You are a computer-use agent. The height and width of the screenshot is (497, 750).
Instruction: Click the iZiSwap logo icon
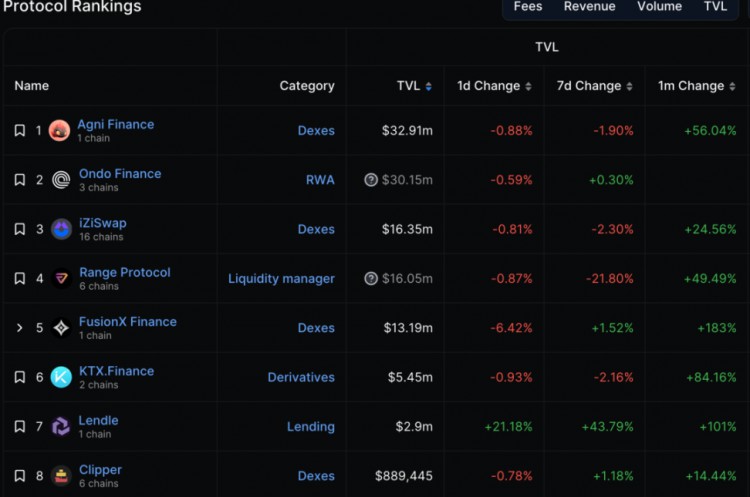tap(61, 229)
